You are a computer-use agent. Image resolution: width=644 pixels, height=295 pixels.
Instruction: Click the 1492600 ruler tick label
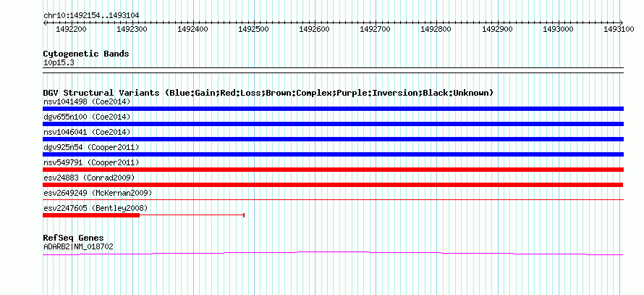point(314,30)
